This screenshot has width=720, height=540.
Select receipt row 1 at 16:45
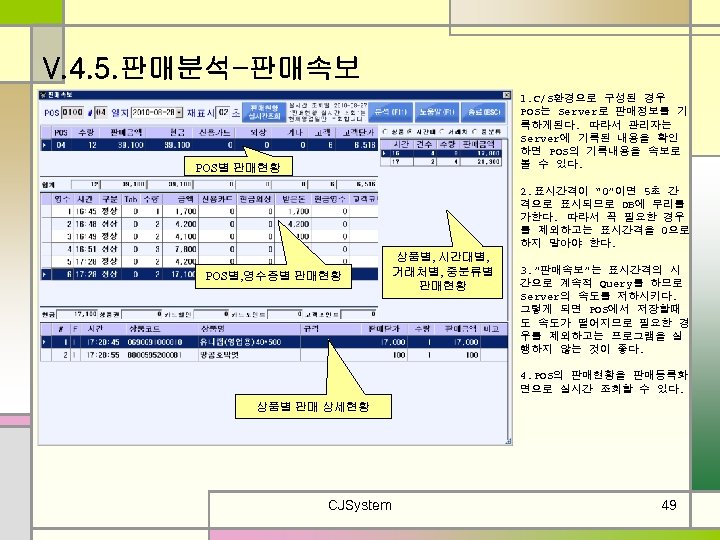(x=209, y=211)
